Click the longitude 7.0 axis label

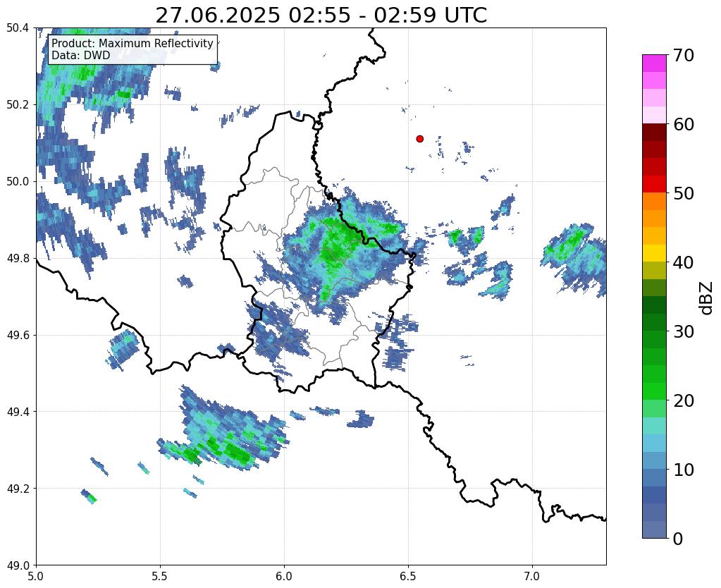click(532, 576)
